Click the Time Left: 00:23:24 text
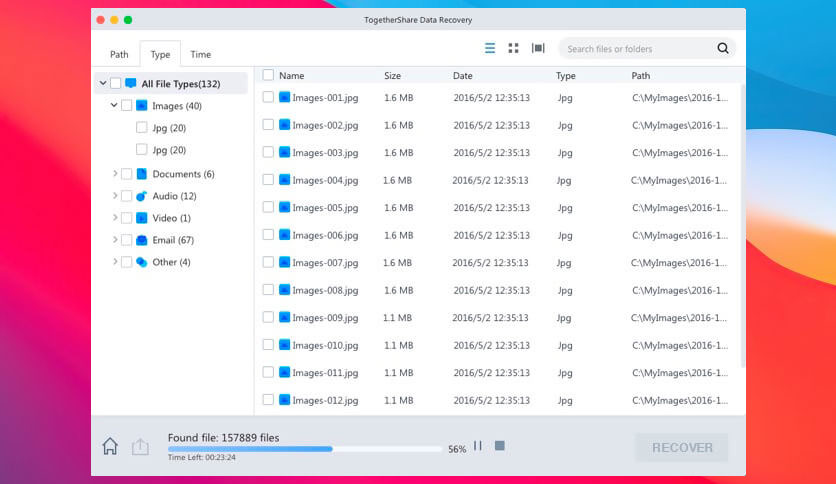 pos(202,457)
